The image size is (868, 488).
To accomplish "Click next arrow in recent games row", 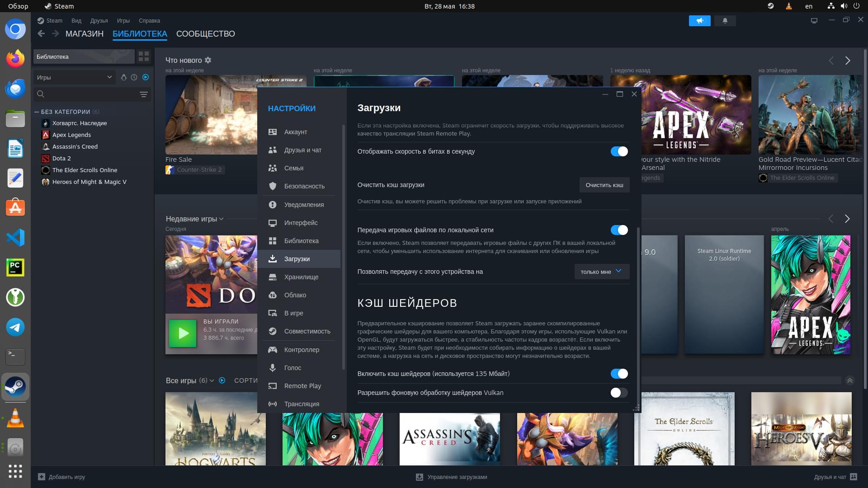I will (x=847, y=219).
